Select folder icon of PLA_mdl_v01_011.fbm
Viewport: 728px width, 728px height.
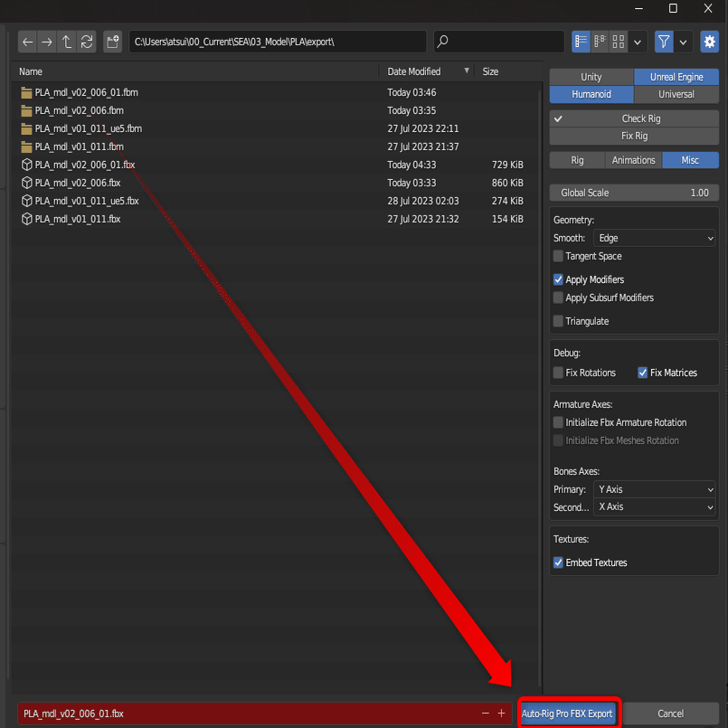[x=26, y=147]
